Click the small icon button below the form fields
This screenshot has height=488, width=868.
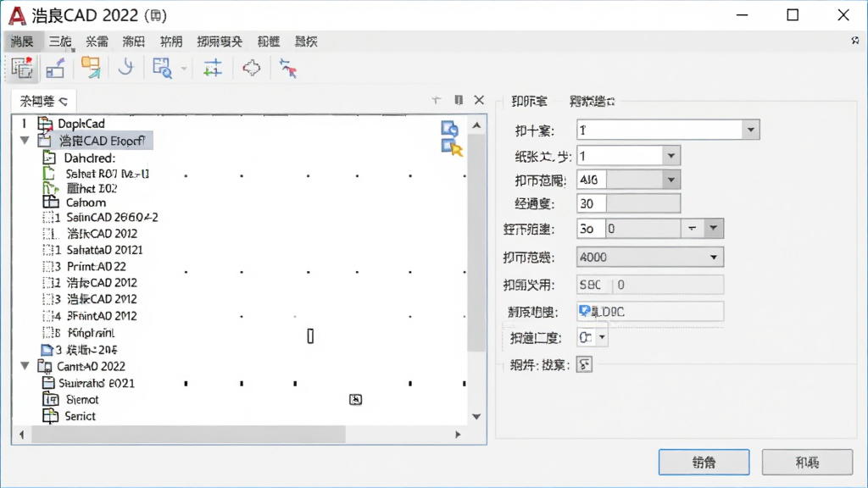(x=584, y=364)
